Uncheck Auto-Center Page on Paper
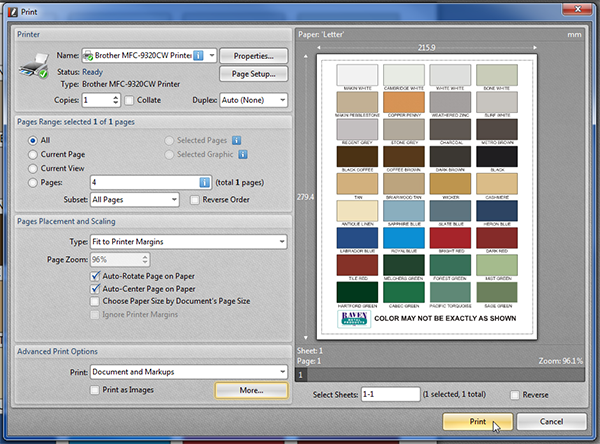Viewport: 600px width, 444px height. [x=95, y=289]
